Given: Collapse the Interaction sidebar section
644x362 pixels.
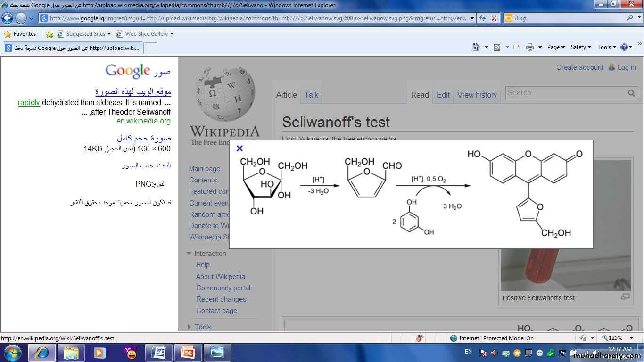Looking at the screenshot, I should (x=189, y=254).
